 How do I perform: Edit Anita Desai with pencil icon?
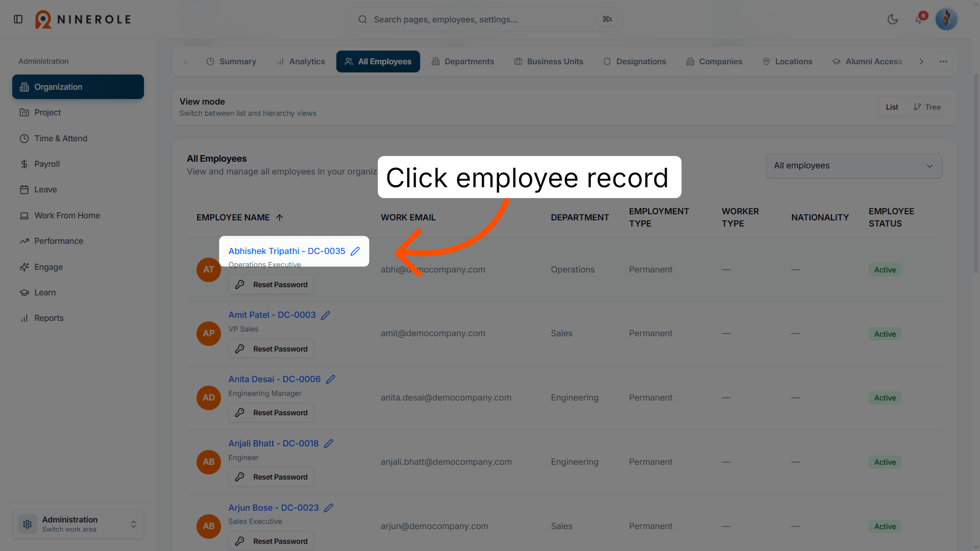coord(331,379)
